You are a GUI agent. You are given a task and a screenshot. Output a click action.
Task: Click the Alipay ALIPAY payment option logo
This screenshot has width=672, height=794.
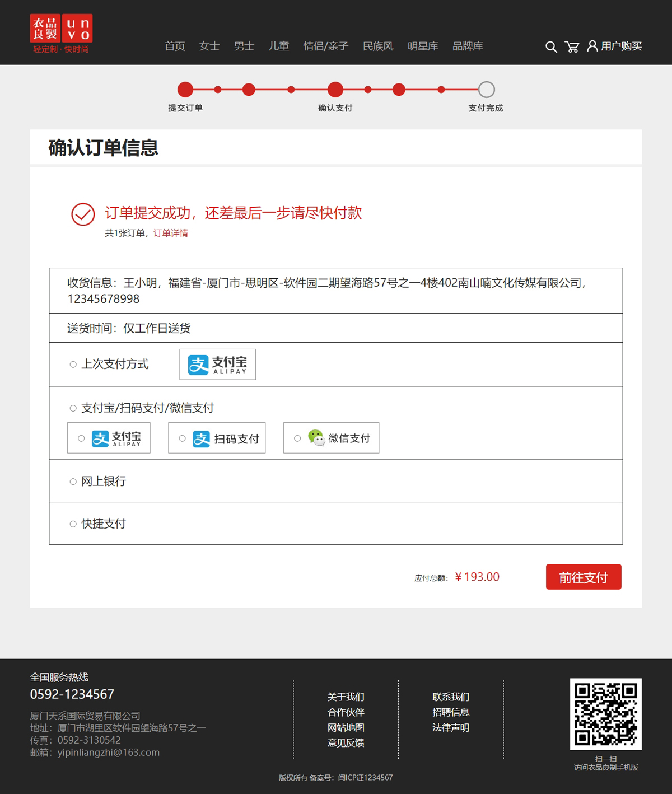coord(116,438)
